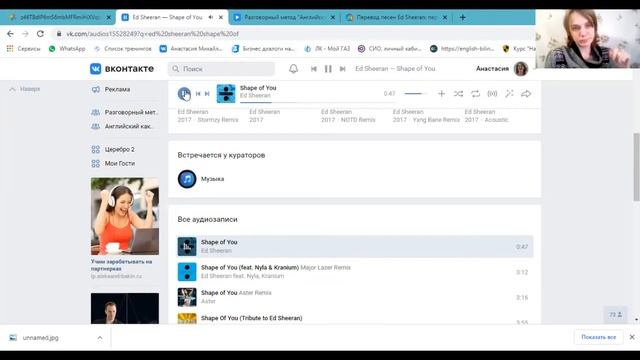Click the headphones woman ad image
Image resolution: width=640 pixels, height=360 pixels.
[125, 216]
